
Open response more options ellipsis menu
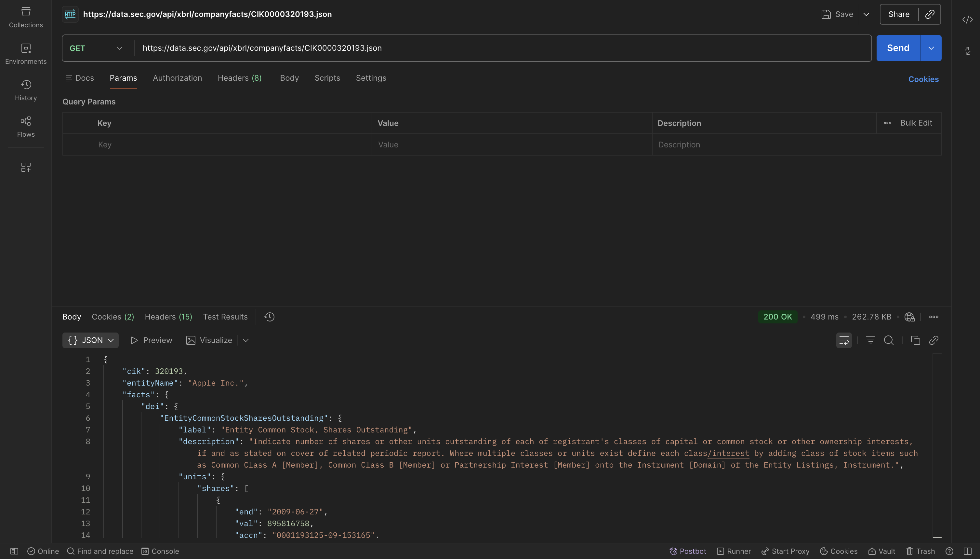[934, 317]
